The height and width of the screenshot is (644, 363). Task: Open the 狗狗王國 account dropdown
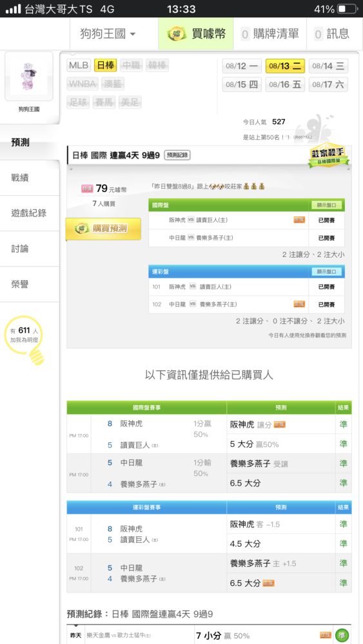108,33
